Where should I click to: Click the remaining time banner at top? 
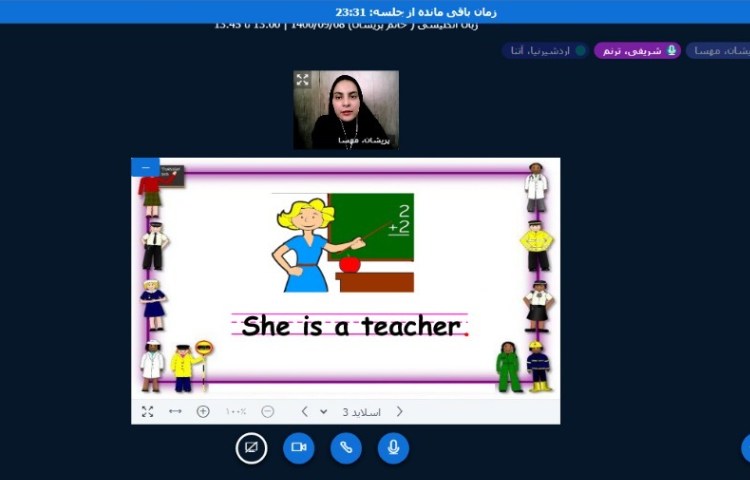[x=375, y=11]
